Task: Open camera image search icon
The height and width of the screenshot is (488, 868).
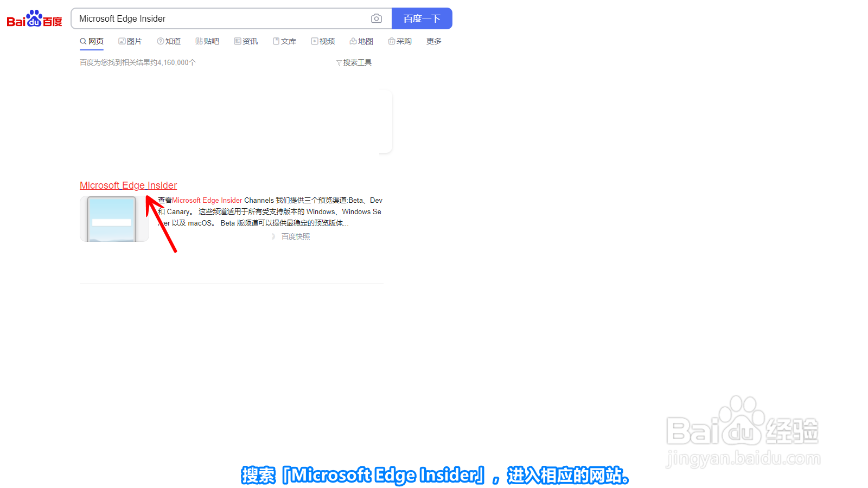Action: [376, 18]
